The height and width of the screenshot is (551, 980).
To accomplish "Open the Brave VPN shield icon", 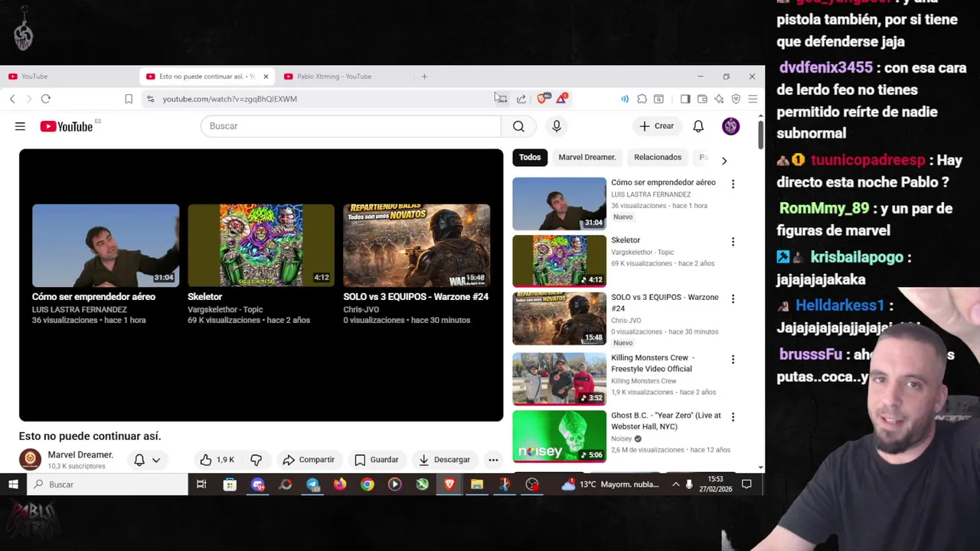I will point(736,99).
